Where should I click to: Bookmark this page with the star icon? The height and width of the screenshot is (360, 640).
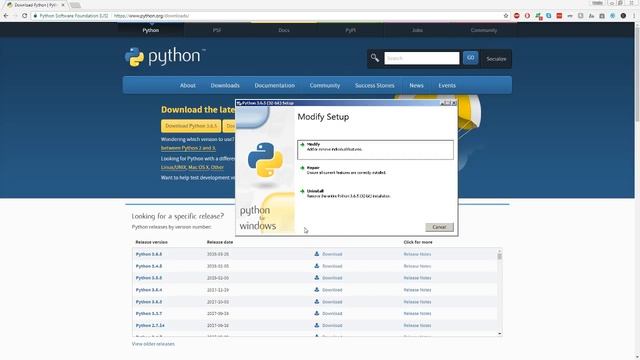tap(506, 16)
